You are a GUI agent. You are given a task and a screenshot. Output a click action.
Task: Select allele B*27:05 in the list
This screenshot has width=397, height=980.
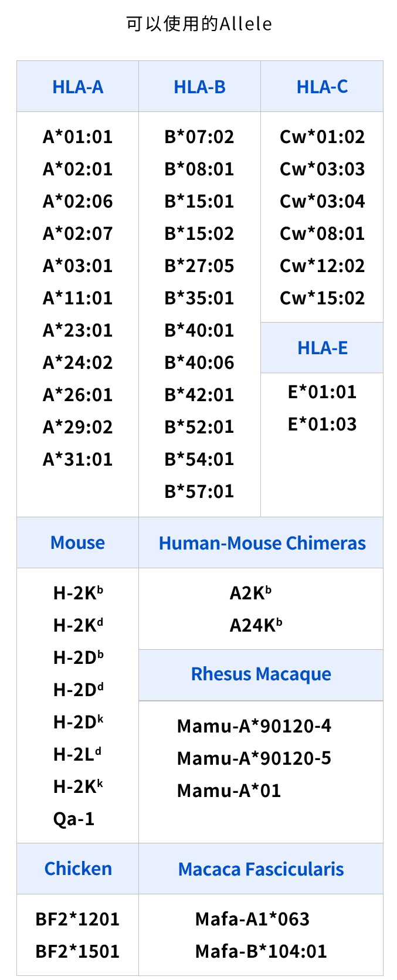[x=199, y=266]
